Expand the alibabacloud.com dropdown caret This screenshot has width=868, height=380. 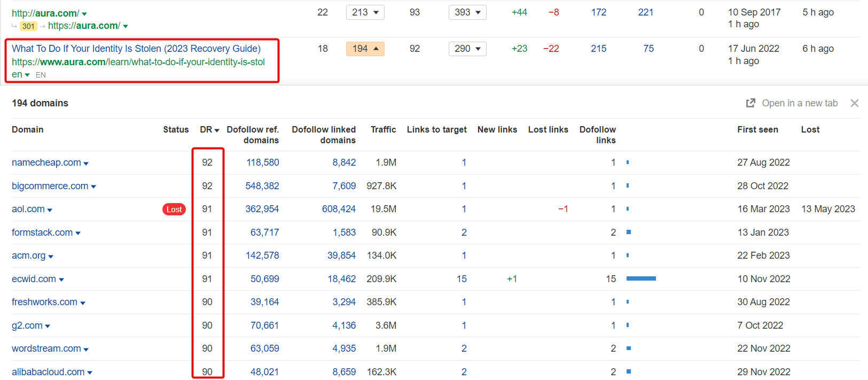pos(90,373)
